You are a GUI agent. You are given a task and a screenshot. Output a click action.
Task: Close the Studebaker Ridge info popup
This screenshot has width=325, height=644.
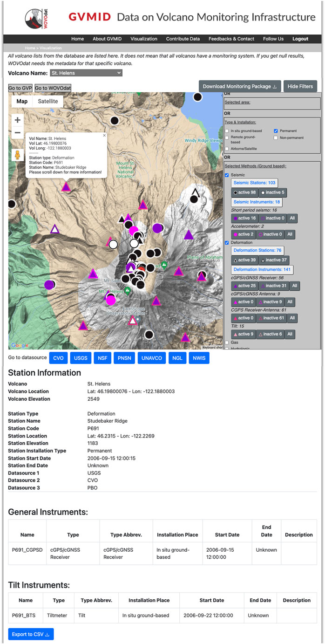(104, 135)
